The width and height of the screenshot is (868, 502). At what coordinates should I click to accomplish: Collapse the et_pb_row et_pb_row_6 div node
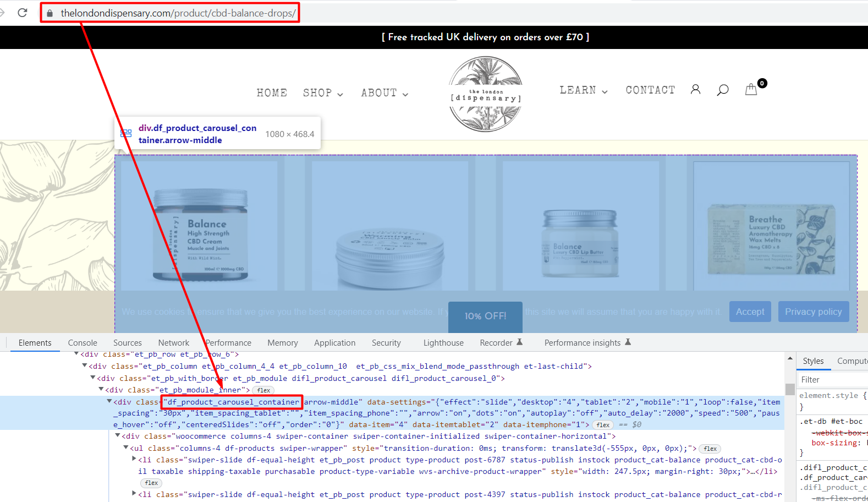click(x=77, y=354)
